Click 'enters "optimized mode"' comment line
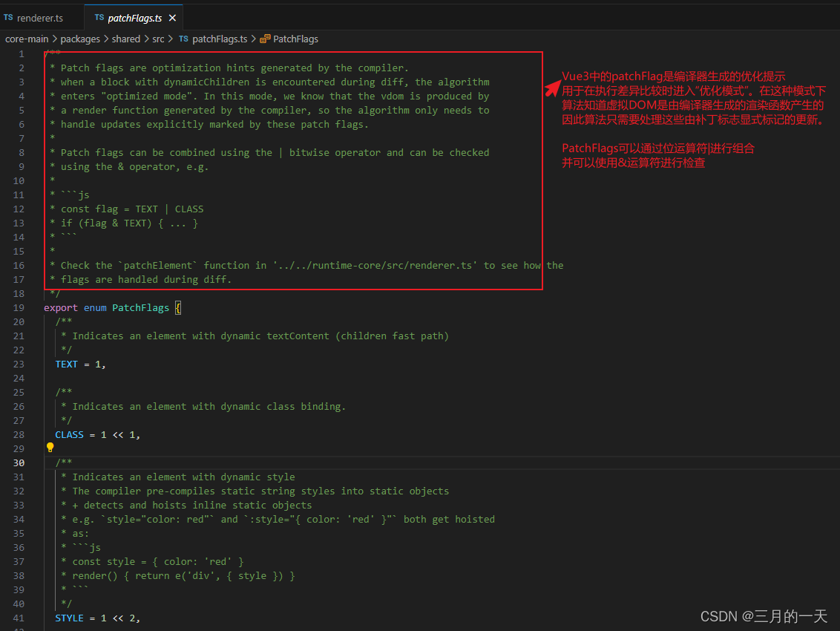This screenshot has height=631, width=840. point(269,96)
